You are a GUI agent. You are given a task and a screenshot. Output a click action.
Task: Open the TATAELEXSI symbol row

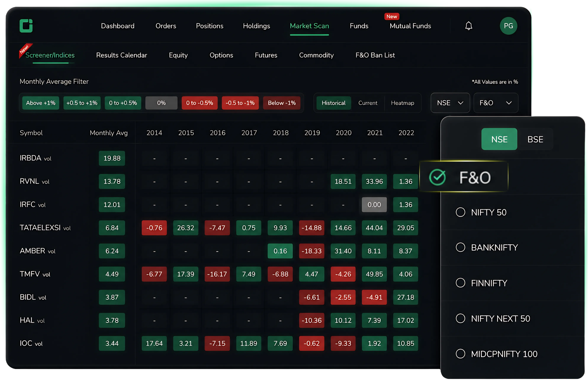(x=45, y=228)
